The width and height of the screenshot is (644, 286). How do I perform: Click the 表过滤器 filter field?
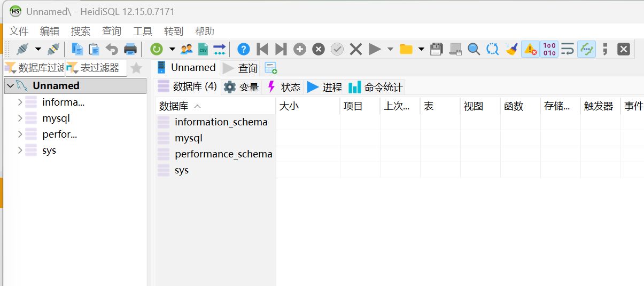[x=96, y=68]
